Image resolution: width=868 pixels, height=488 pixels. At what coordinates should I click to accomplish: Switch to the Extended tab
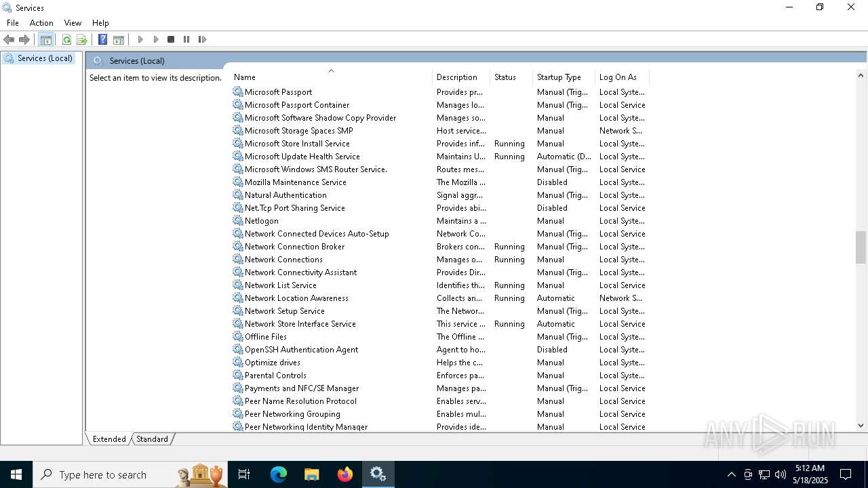coord(109,439)
